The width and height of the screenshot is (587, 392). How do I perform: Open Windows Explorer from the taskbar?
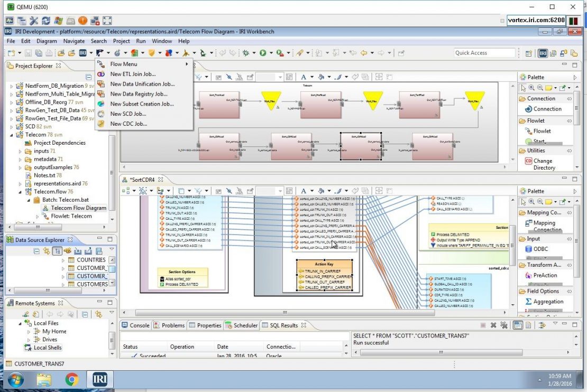coord(44,379)
